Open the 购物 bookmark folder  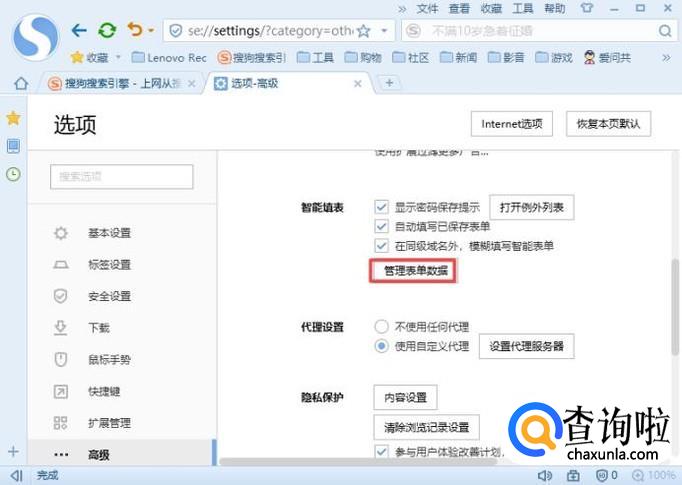(363, 57)
